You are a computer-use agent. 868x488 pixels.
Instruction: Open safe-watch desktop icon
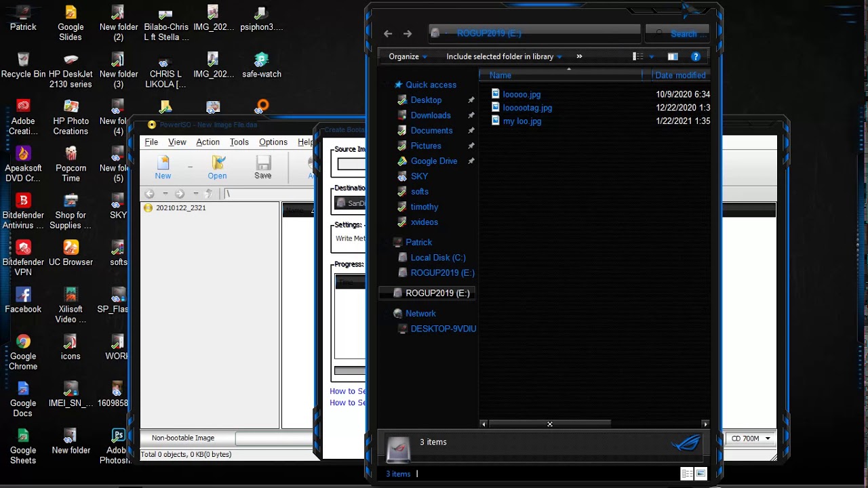[262, 66]
